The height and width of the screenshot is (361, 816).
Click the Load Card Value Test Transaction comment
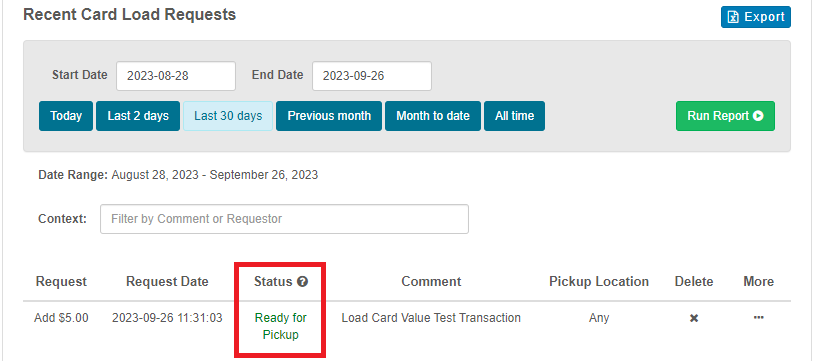[x=431, y=318]
